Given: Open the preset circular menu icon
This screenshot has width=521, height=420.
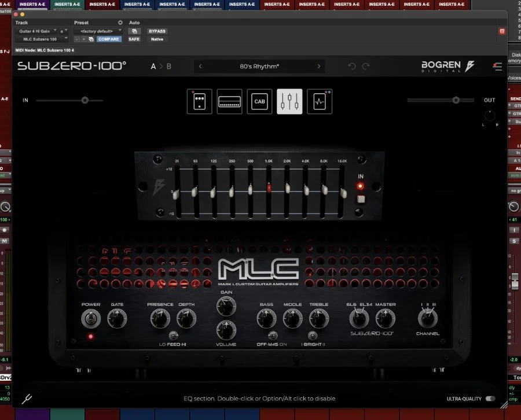Looking at the screenshot, I should coord(120,23).
